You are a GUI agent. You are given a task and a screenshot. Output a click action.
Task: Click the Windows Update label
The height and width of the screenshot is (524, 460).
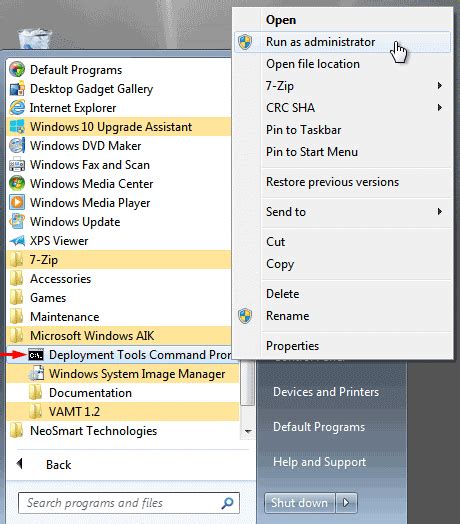pos(75,222)
